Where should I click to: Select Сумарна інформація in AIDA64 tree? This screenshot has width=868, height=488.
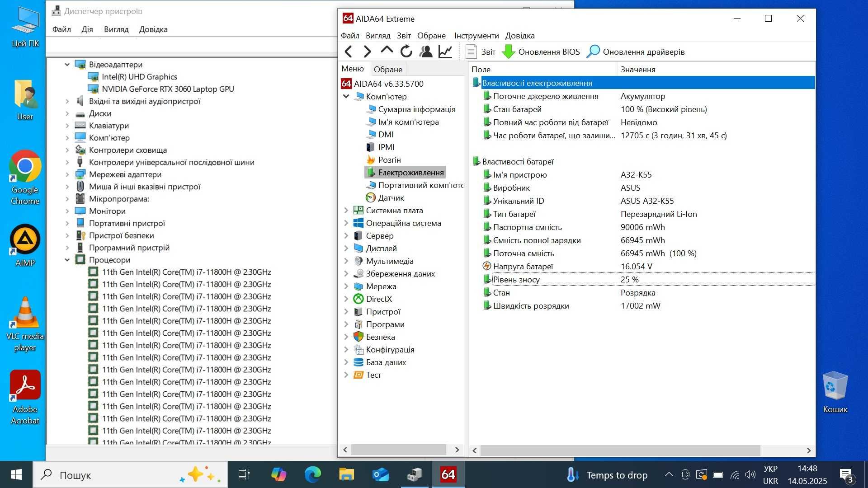click(x=416, y=109)
